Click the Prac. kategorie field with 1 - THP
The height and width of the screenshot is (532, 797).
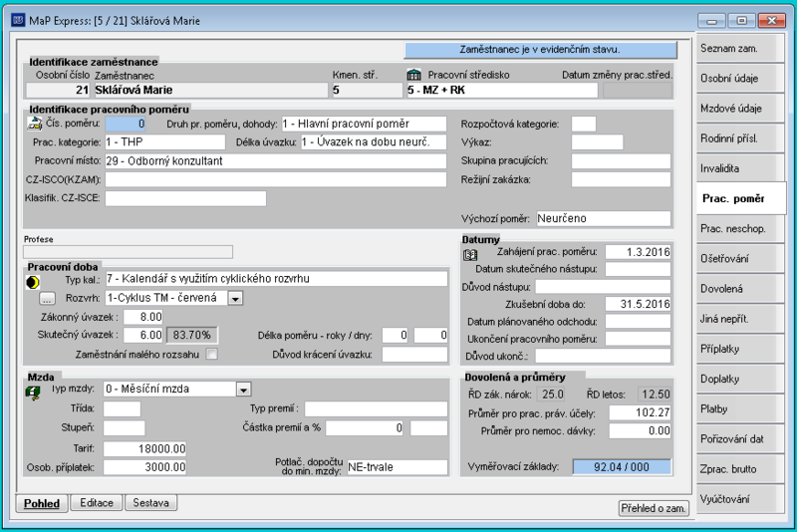pos(165,141)
